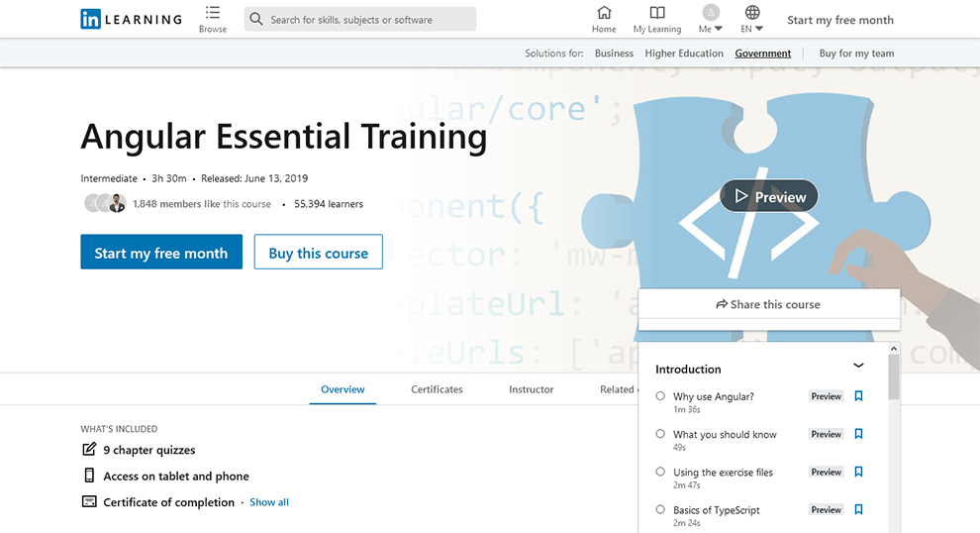This screenshot has width=980, height=533.
Task: Collapse the Introduction section chevron
Action: (x=859, y=366)
